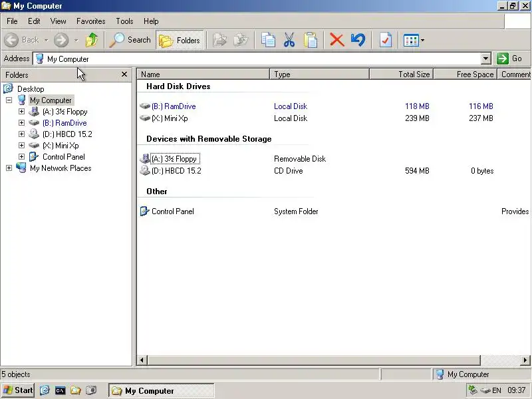Click the Copy toolbar icon
Viewport: 532px width, 399px height.
coord(268,40)
